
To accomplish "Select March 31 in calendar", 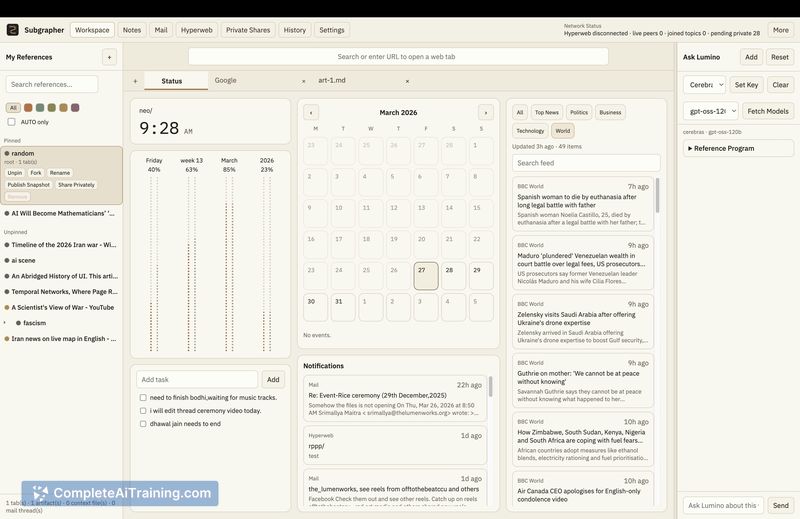I will tap(343, 307).
